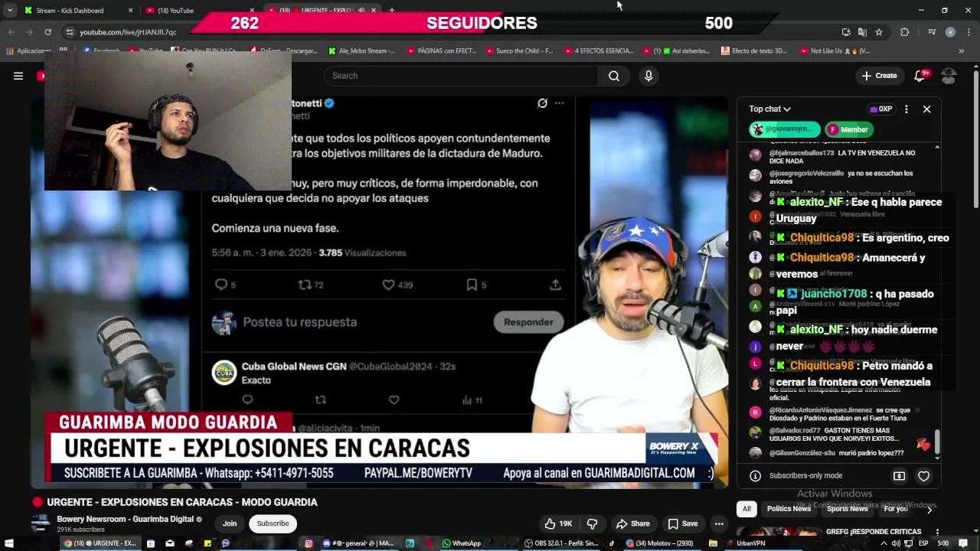Open the YouTube guide hamburger menu
Image resolution: width=980 pixels, height=551 pixels.
18,76
